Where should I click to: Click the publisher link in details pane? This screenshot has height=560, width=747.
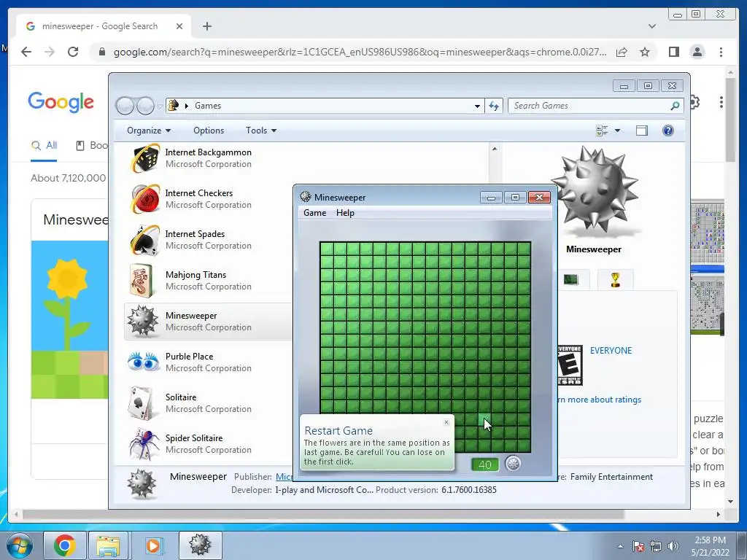pyautogui.click(x=285, y=477)
